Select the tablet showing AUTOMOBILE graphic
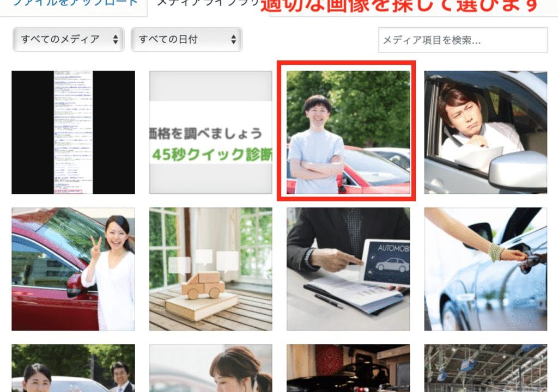The height and width of the screenshot is (392, 558). pos(347,267)
